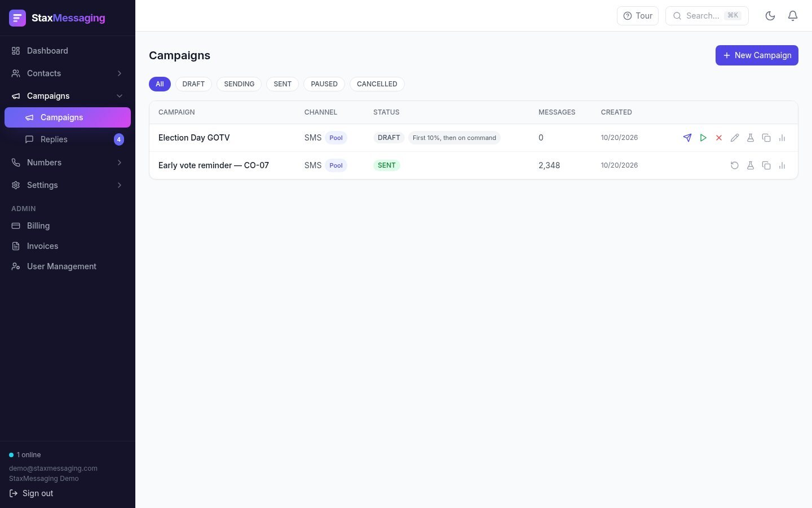Click Pool badge on Election Day GOTV
The width and height of the screenshot is (812, 508).
[336, 138]
